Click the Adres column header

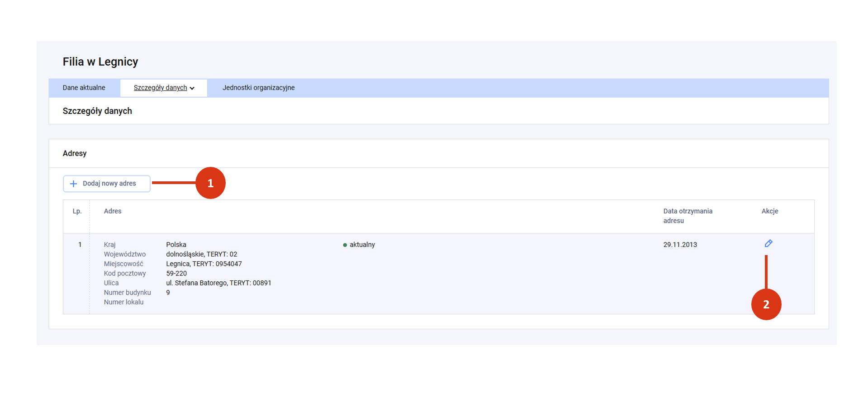tap(113, 211)
